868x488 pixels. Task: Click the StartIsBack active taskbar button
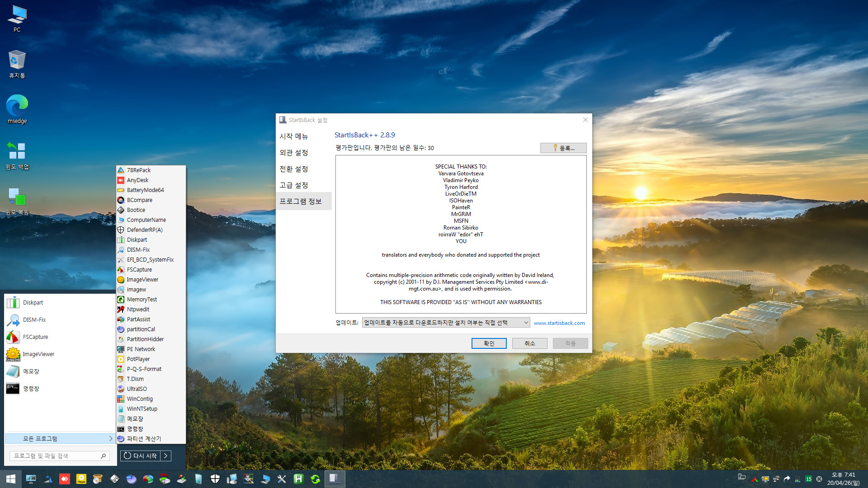pyautogui.click(x=335, y=479)
